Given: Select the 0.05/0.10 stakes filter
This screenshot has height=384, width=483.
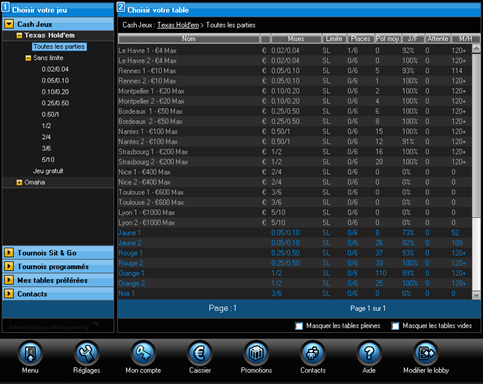Looking at the screenshot, I should pos(55,81).
